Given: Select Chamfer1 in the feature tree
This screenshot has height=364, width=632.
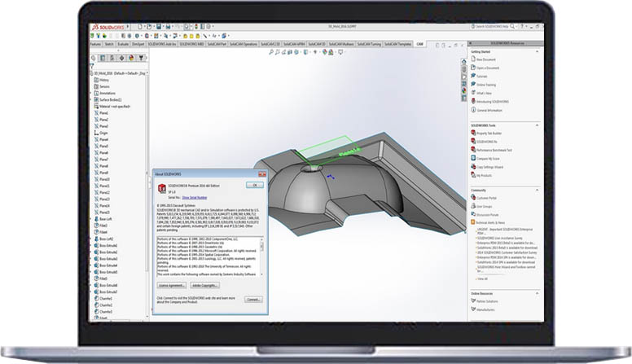Looking at the screenshot, I should coord(106,298).
